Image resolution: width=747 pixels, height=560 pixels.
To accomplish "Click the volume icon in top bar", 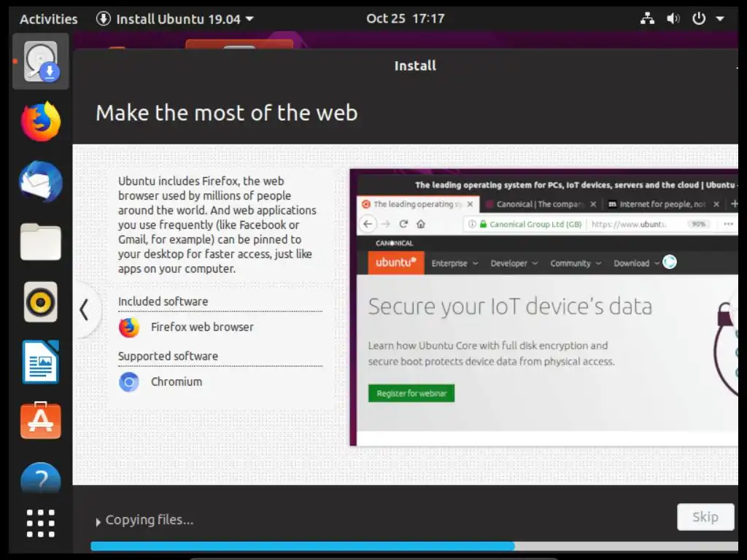I will coord(673,18).
